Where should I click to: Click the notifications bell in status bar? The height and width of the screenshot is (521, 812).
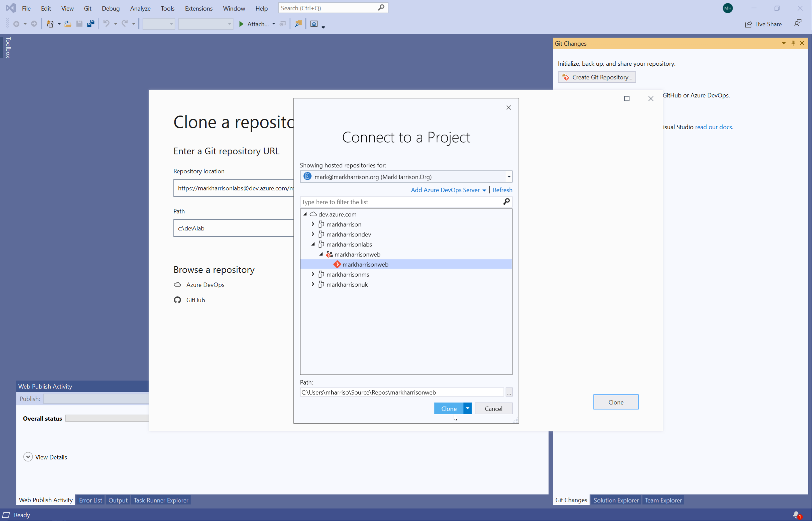tap(796, 514)
